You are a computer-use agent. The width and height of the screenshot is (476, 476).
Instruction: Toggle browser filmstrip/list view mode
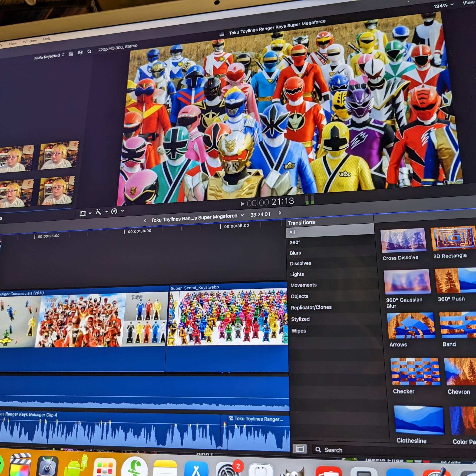pyautogui.click(x=71, y=54)
